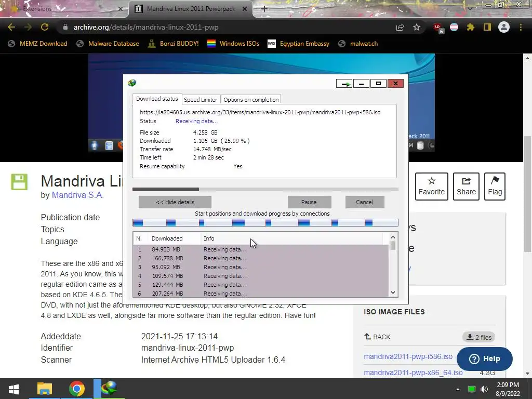Viewport: 532px width, 399px height.
Task: Bookmark this page with the star icon
Action: (x=417, y=27)
